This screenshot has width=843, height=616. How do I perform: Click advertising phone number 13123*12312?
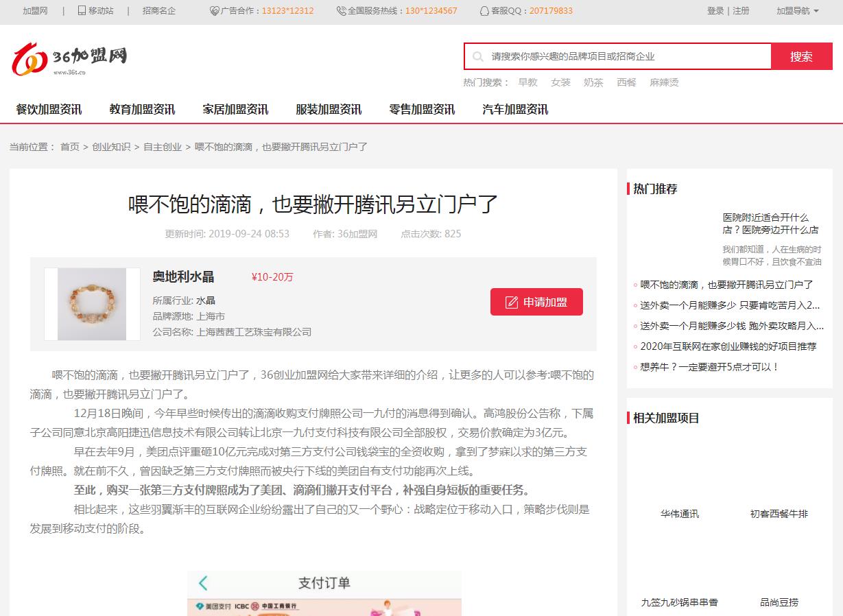pyautogui.click(x=287, y=11)
